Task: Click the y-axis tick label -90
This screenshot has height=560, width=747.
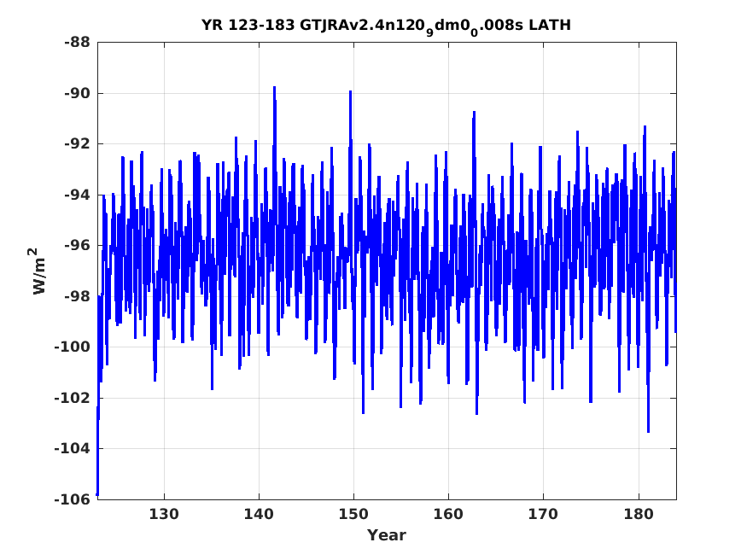Action: 77,93
